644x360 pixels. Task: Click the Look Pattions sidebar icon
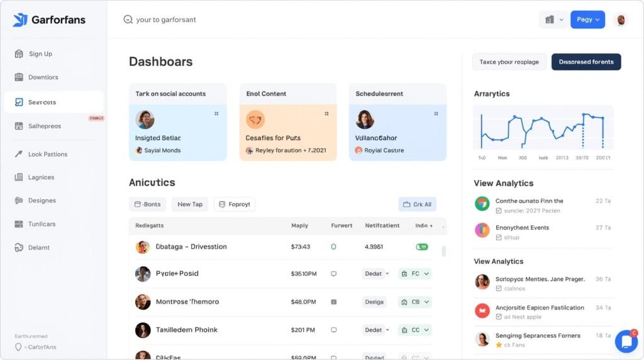click(x=19, y=154)
